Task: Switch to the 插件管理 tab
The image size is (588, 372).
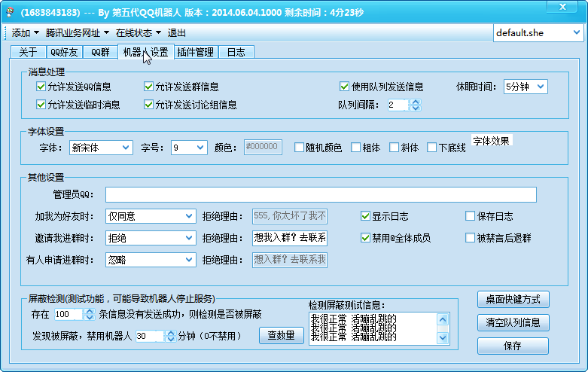Action: pyautogui.click(x=196, y=52)
